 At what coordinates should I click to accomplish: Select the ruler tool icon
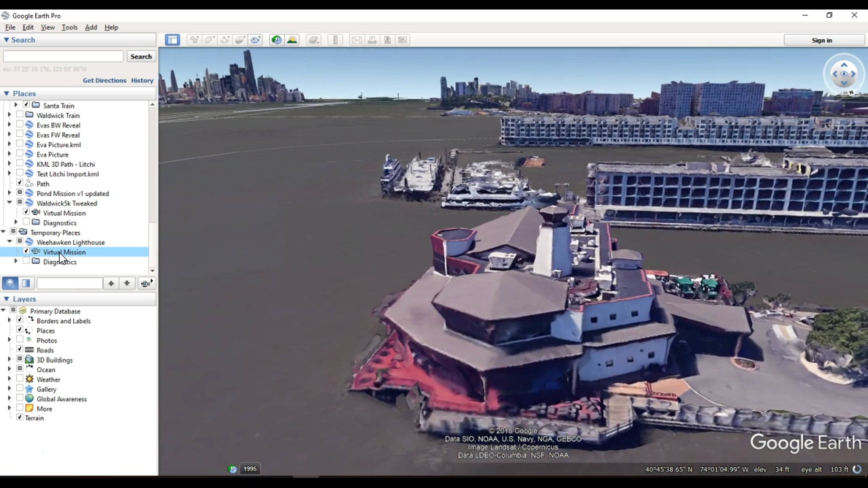(335, 40)
